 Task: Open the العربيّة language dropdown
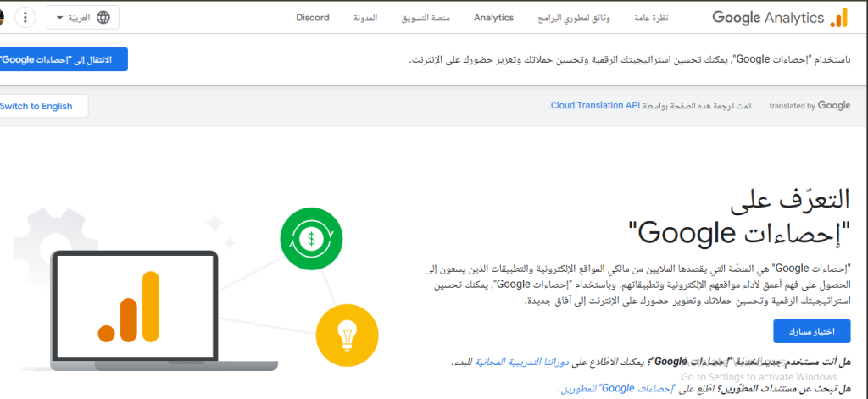coord(83,18)
